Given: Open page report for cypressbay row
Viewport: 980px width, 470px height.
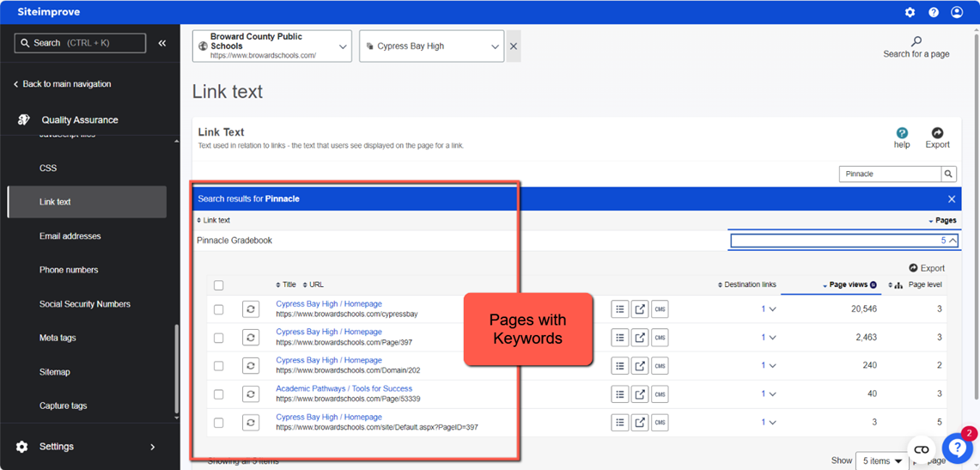Looking at the screenshot, I should click(x=619, y=308).
